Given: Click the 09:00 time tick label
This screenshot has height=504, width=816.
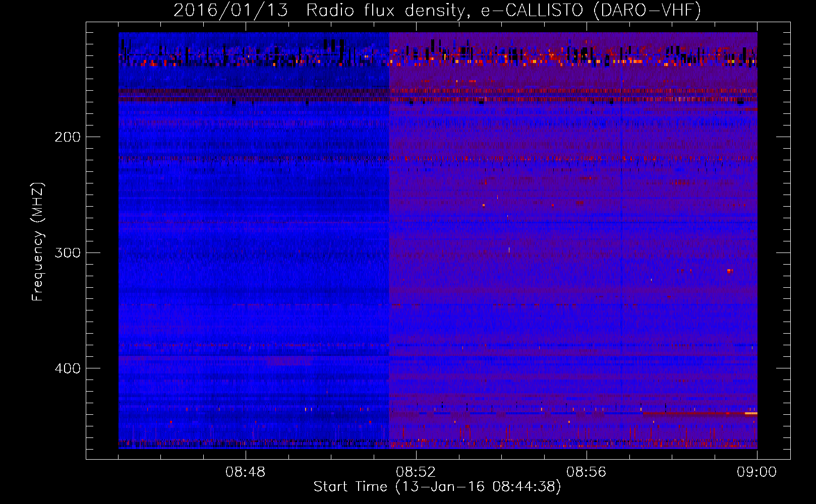Looking at the screenshot, I should [x=756, y=472].
